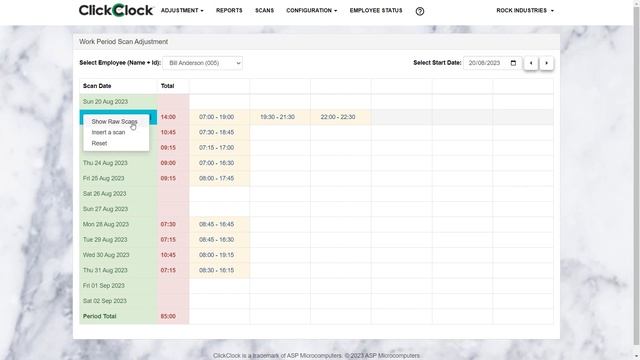Viewport: 640px width, 360px height.
Task: Open the Employee Status page
Action: (376, 10)
